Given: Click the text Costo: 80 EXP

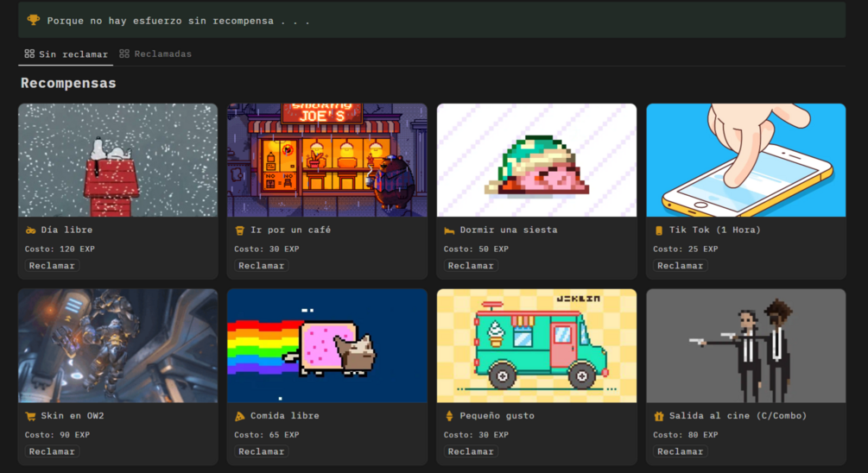Looking at the screenshot, I should point(685,435).
